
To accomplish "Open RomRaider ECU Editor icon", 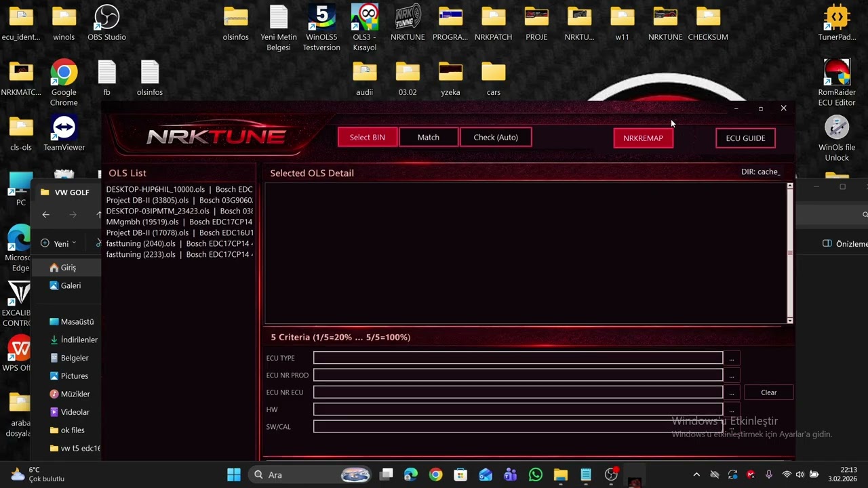I will tap(837, 83).
